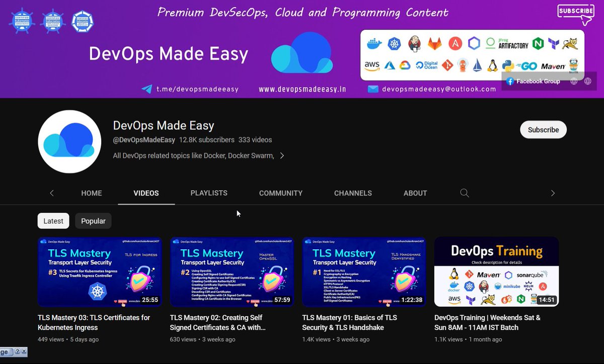Click the 14:51 duration badge

(x=547, y=300)
